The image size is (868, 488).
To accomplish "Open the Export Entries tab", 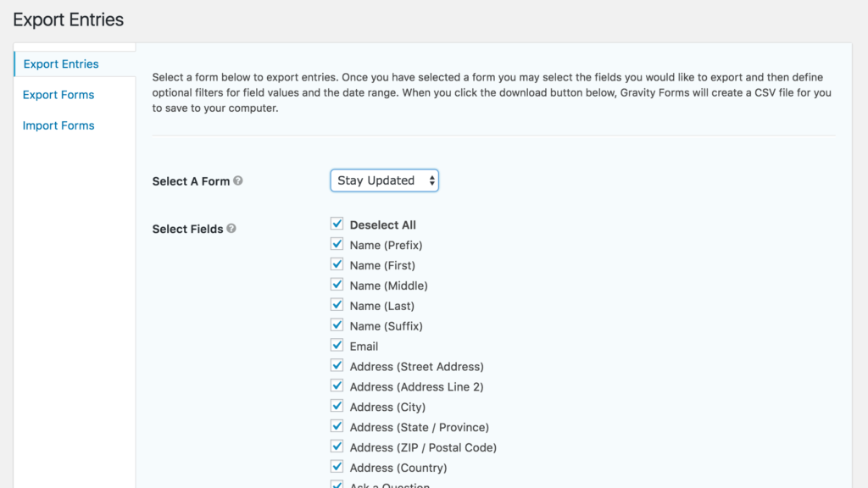I will coord(61,64).
